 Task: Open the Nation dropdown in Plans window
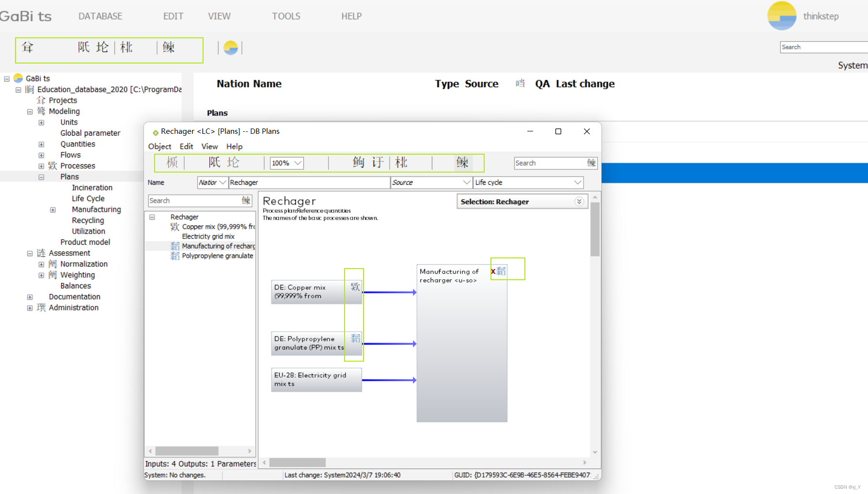[222, 182]
